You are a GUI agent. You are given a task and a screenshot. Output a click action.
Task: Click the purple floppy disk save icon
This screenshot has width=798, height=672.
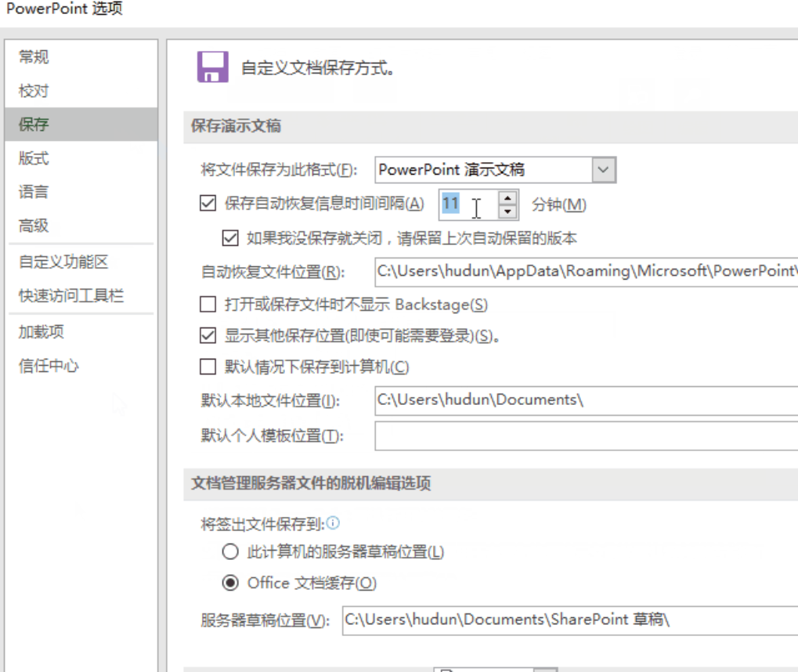tap(213, 67)
